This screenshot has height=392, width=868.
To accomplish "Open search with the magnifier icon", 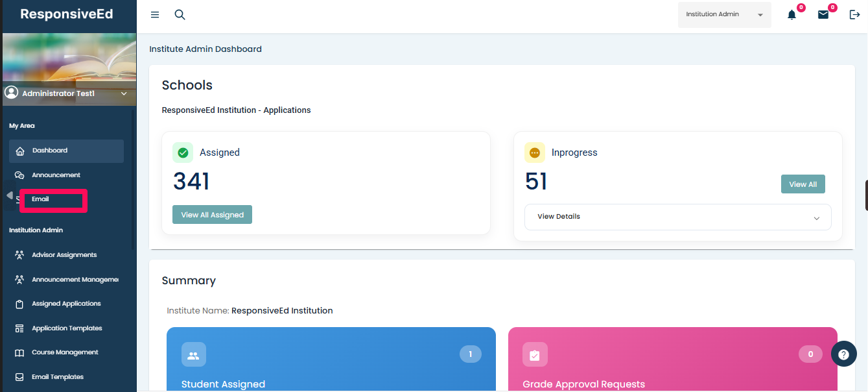I will (x=180, y=15).
